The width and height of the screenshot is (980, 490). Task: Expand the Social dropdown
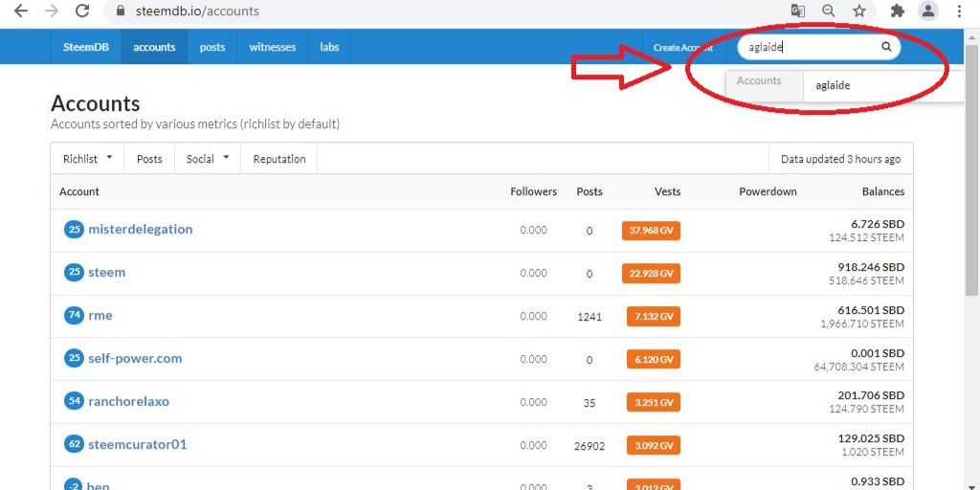tap(208, 159)
